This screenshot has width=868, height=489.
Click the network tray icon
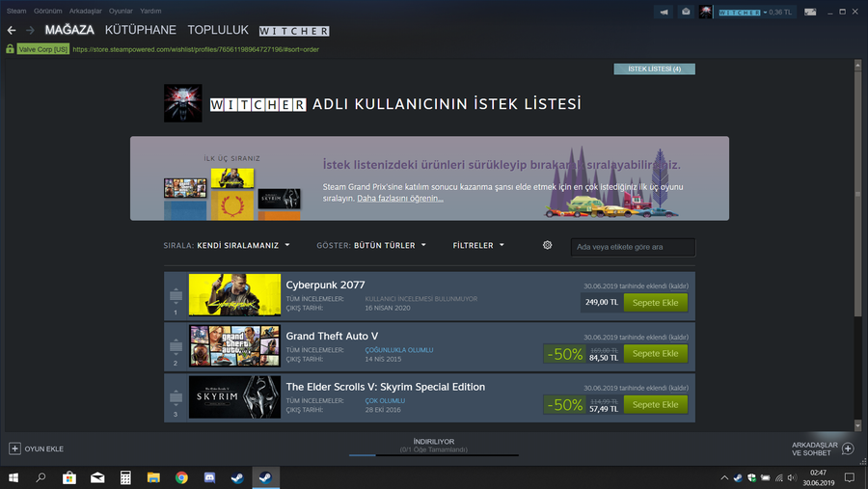(x=779, y=477)
